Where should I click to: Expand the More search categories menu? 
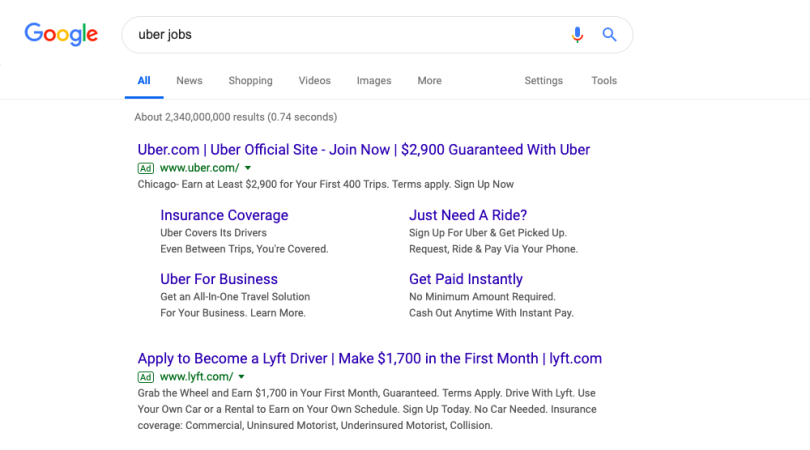tap(429, 81)
